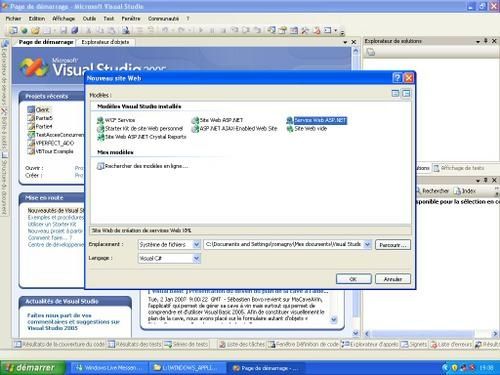
Task: Click the Annuler button
Action: tap(393, 279)
